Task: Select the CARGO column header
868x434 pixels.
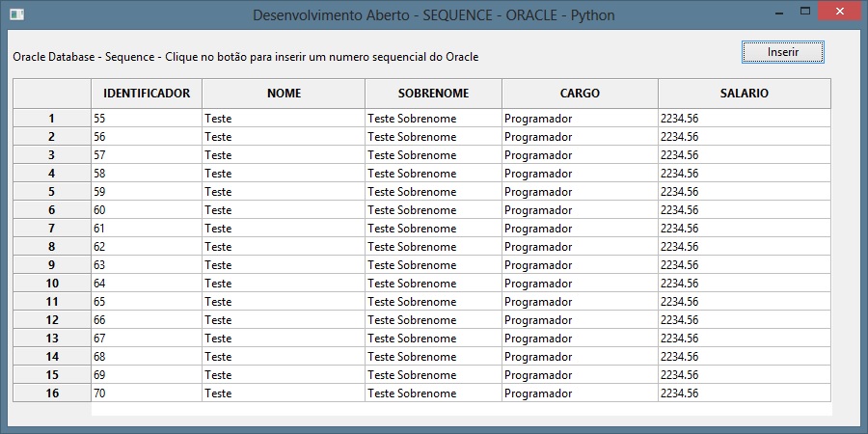Action: (580, 94)
